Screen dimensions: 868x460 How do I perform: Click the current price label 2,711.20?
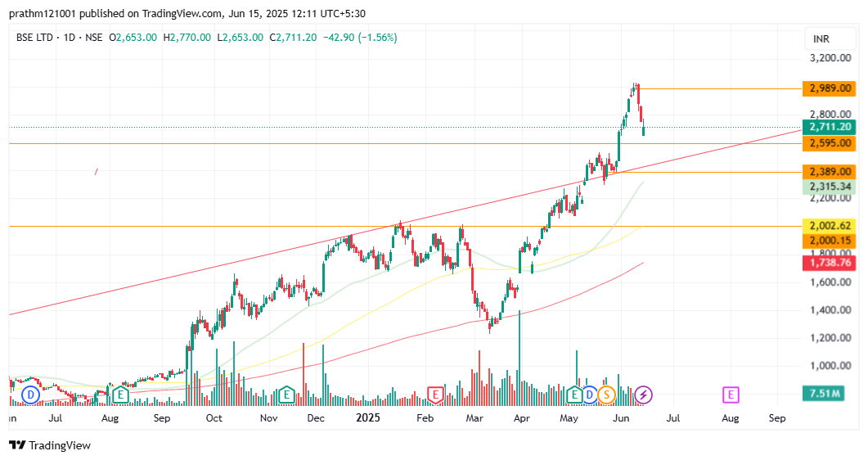(830, 127)
